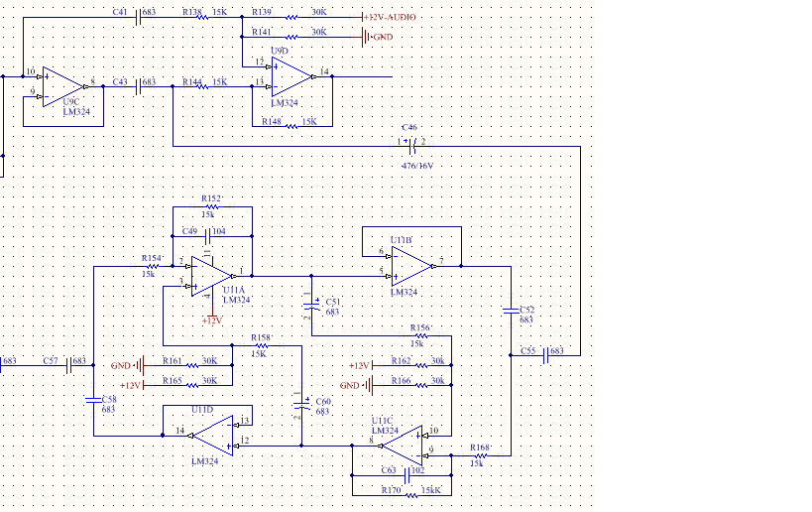Click resistor R158 symbol
Image resolution: width=812 pixels, height=512 pixels.
click(x=263, y=345)
